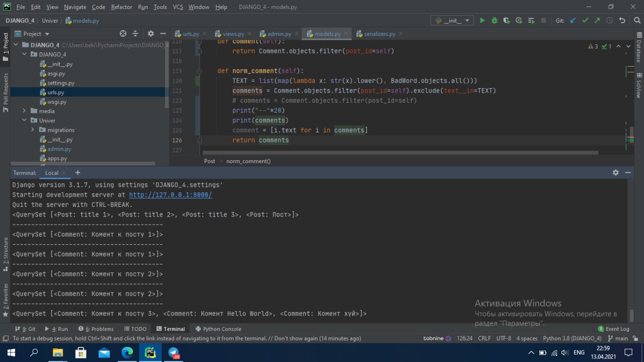The image size is (644, 362).
Task: Locate opened file in Project tree
Action: tap(123, 34)
